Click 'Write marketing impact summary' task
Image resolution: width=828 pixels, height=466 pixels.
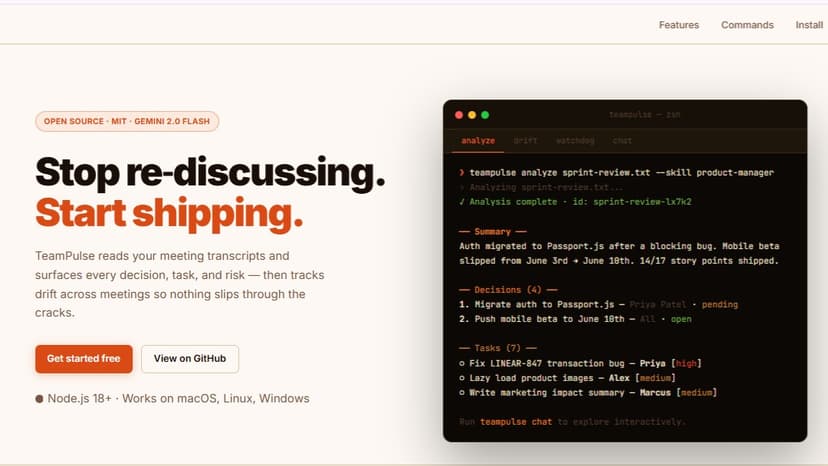tap(547, 393)
